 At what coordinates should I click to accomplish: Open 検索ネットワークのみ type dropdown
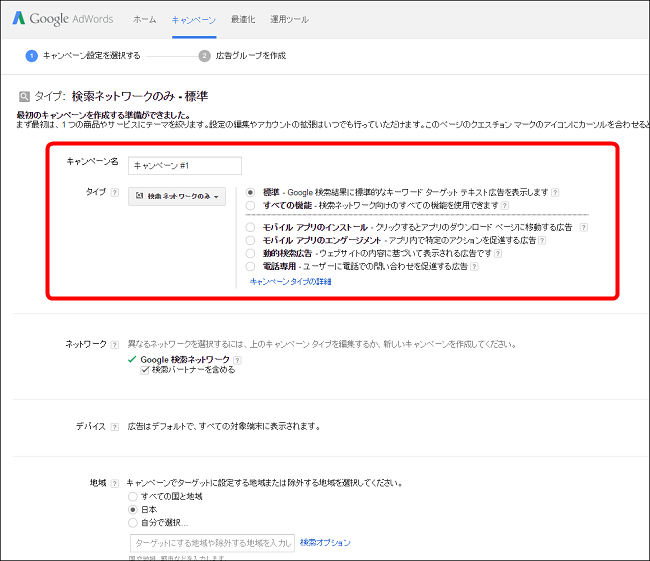[177, 196]
